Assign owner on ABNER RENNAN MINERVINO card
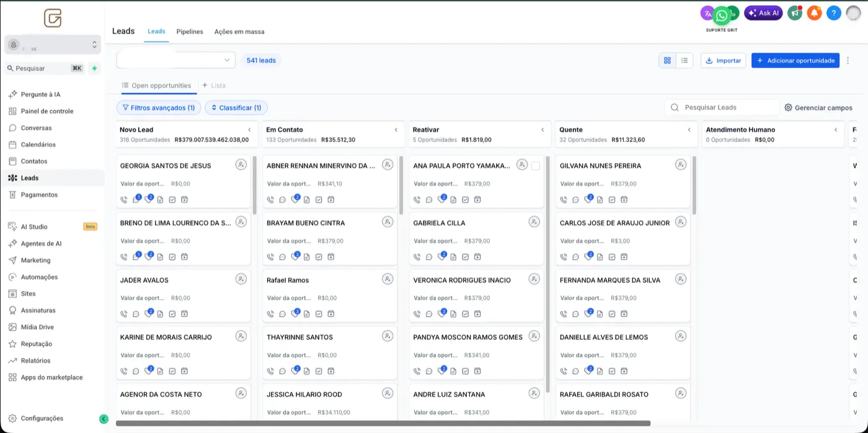 [x=387, y=165]
